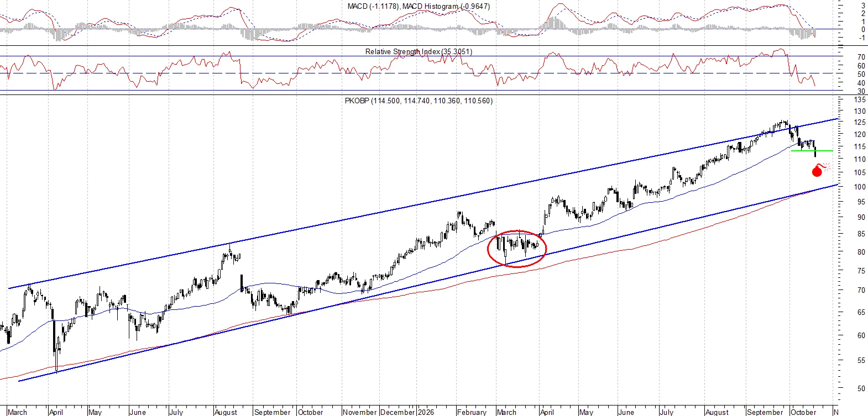Select the last October label on time axis
The image size is (868, 416).
click(x=803, y=412)
